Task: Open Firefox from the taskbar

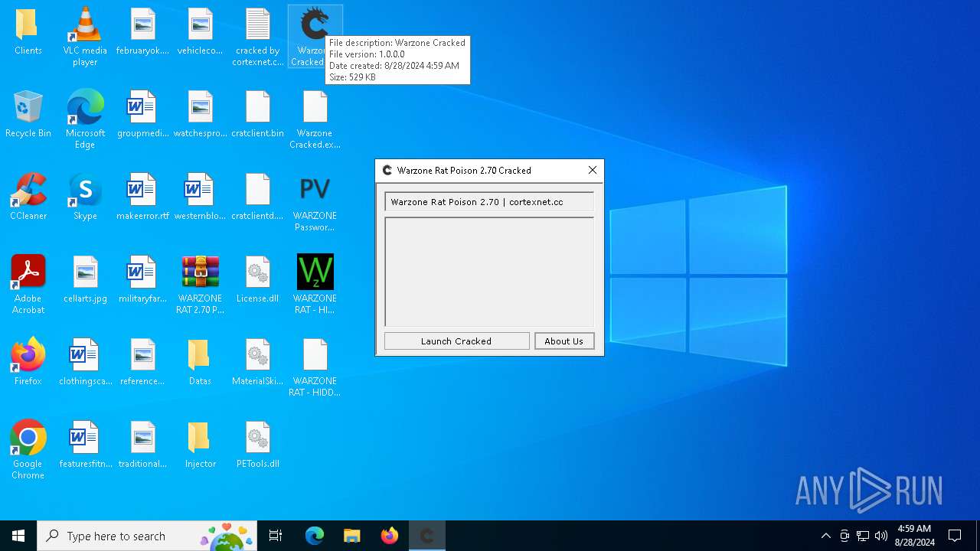Action: (x=390, y=536)
